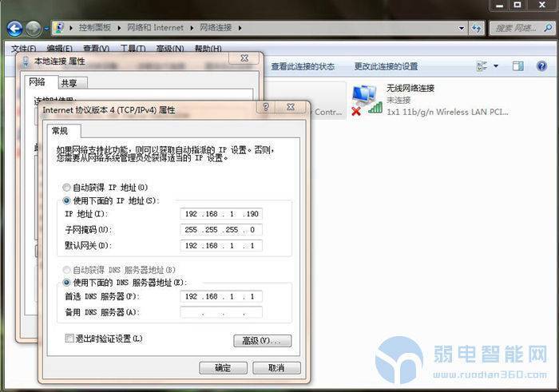This screenshot has height=392, width=559.
Task: Expand the address bar history dropdown
Action: tap(462, 28)
